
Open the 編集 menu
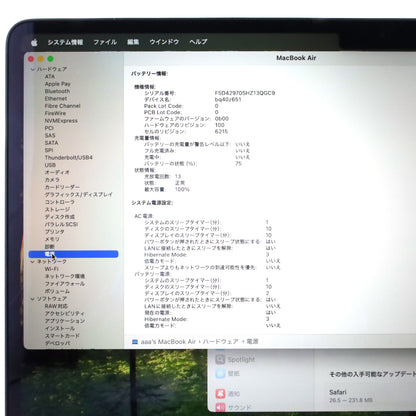pyautogui.click(x=133, y=42)
